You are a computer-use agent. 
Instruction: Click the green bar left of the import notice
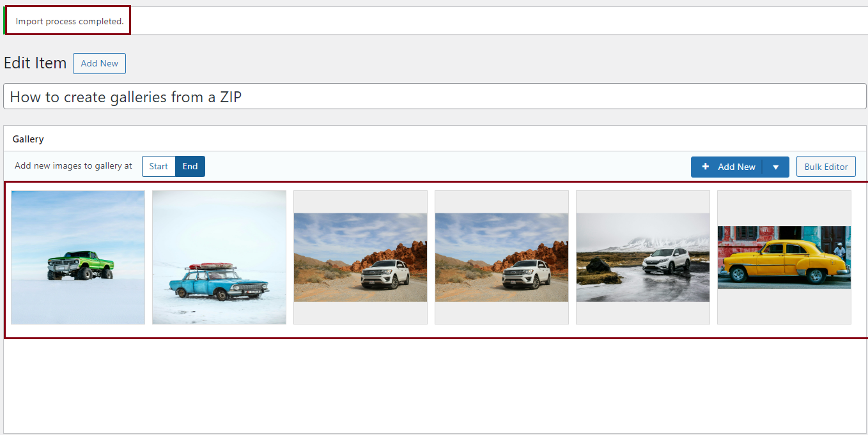pos(4,20)
